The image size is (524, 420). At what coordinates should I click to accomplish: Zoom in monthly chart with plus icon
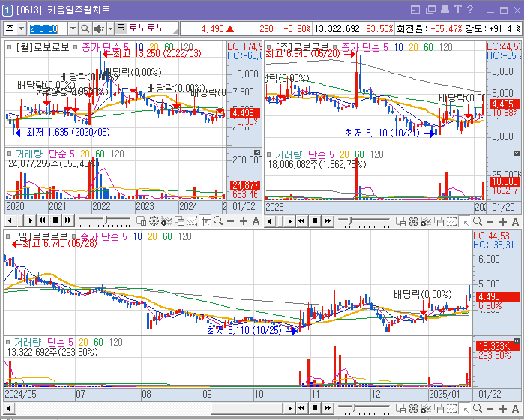[x=244, y=221]
